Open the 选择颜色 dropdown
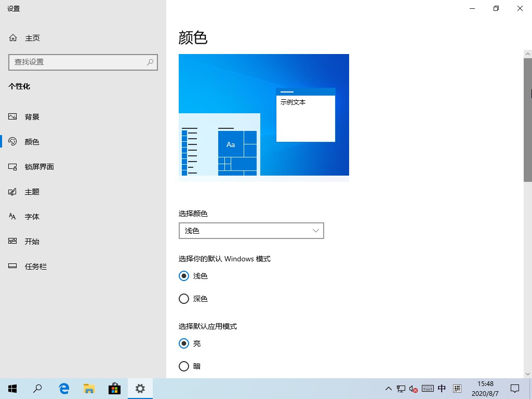 (251, 231)
